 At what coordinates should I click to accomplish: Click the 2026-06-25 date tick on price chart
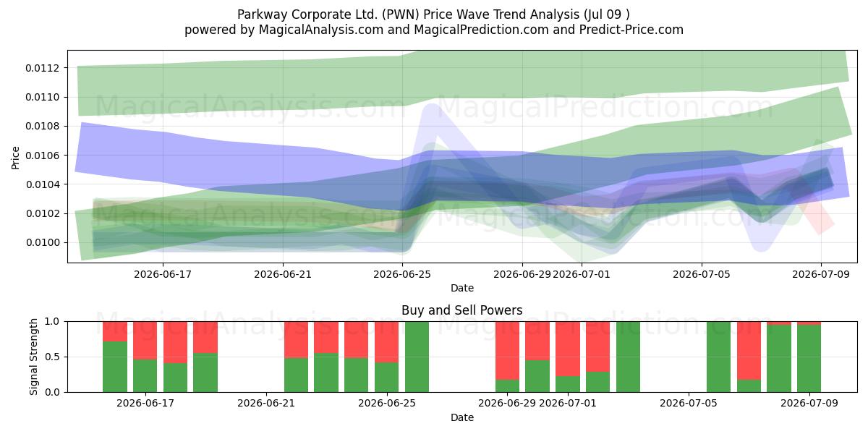tap(403, 274)
